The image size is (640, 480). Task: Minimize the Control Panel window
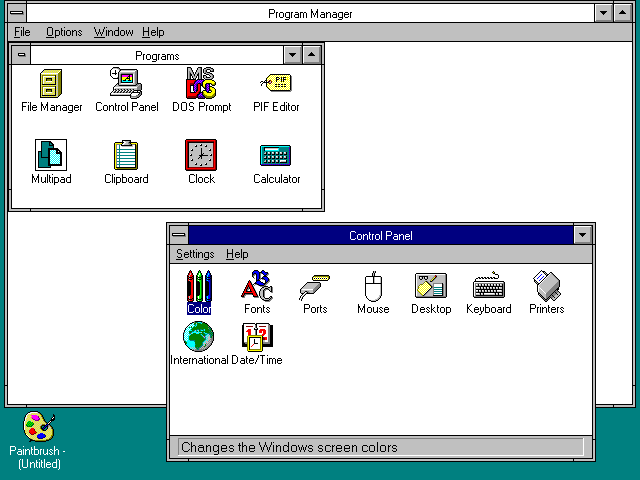582,235
